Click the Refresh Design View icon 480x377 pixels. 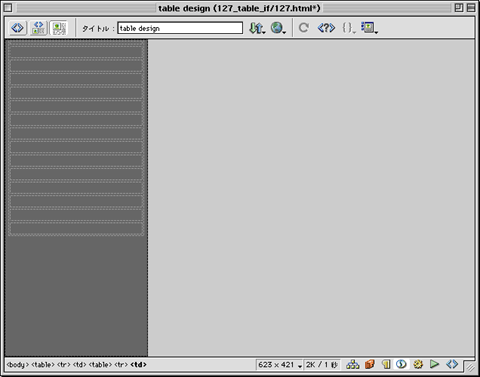(303, 28)
